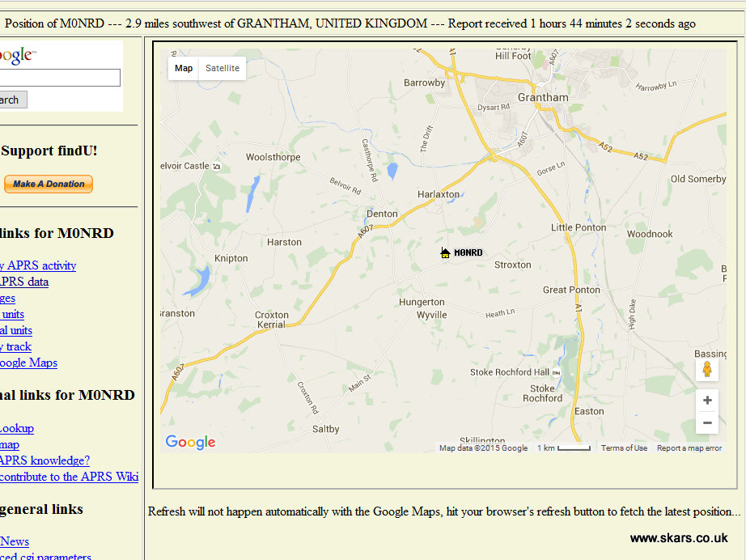The width and height of the screenshot is (746, 560).
Task: Click the Belvoir Castle camera icon
Action: 217,166
